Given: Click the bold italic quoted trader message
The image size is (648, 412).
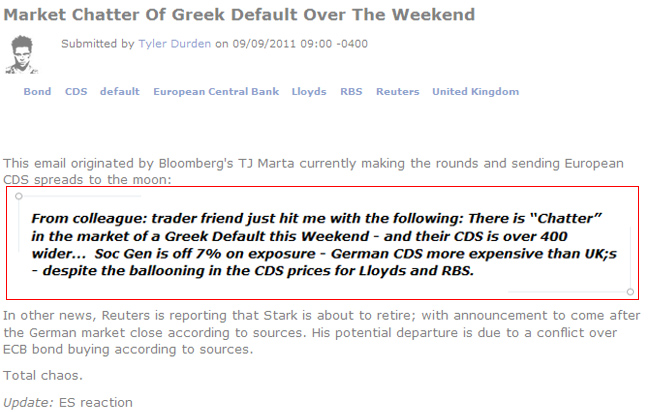Looking at the screenshot, I should coord(320,244).
